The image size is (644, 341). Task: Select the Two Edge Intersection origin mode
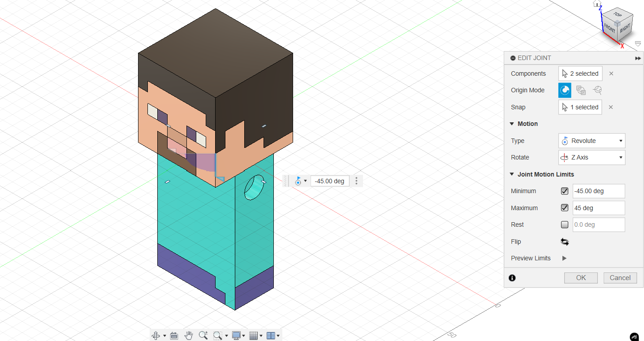coord(597,90)
